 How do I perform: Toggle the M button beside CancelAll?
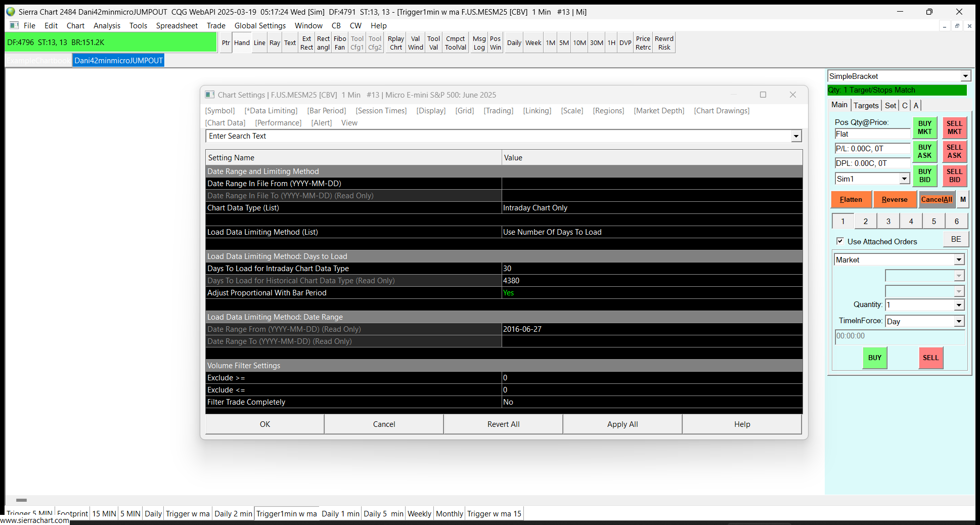(963, 199)
